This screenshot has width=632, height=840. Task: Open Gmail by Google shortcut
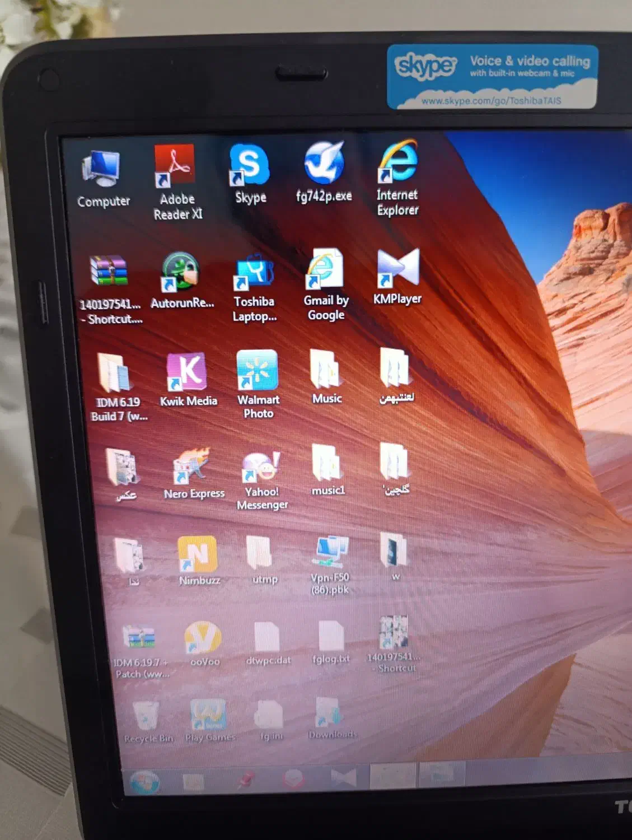[x=325, y=269]
